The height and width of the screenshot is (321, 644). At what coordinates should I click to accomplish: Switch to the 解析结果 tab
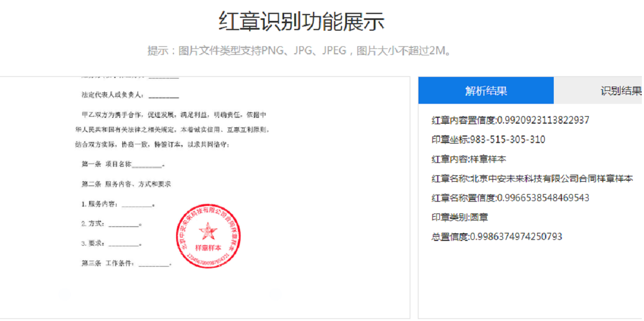pos(486,91)
